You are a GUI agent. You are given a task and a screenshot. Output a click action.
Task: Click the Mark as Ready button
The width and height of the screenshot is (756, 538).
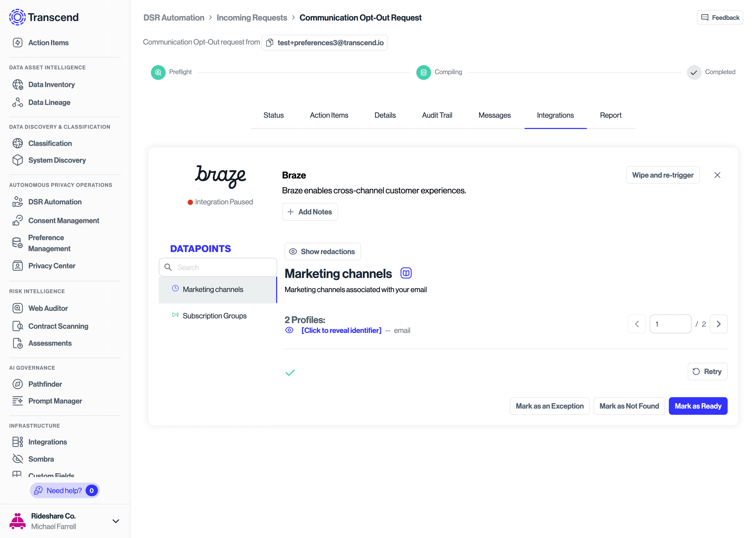[x=698, y=406]
